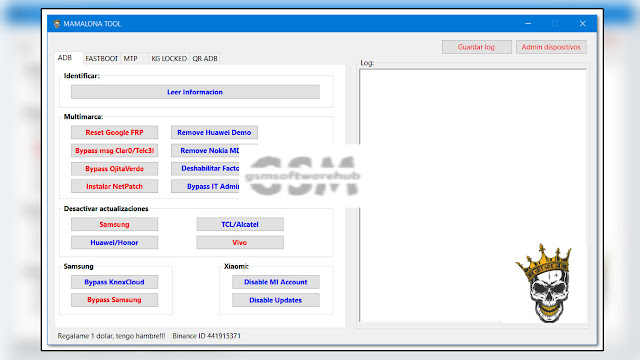The width and height of the screenshot is (640, 360).
Task: Switch to the QR ADB tab
Action: [205, 59]
